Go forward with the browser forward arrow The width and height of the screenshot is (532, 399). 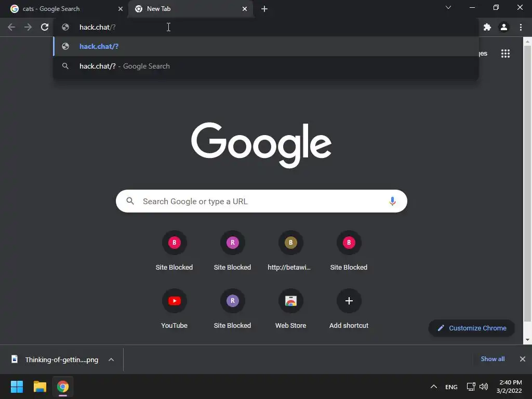28,27
